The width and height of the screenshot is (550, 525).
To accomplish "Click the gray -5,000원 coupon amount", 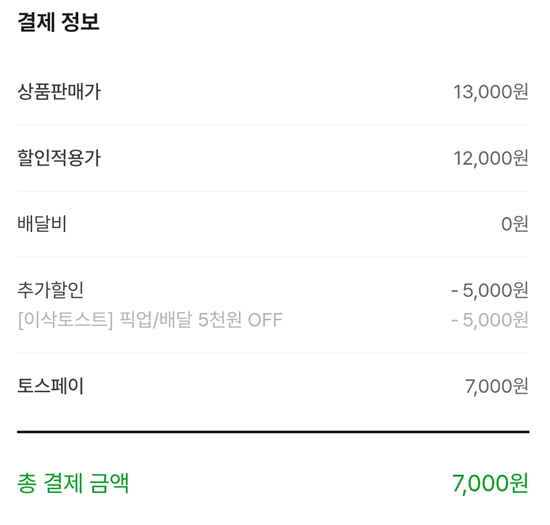I will [x=490, y=320].
